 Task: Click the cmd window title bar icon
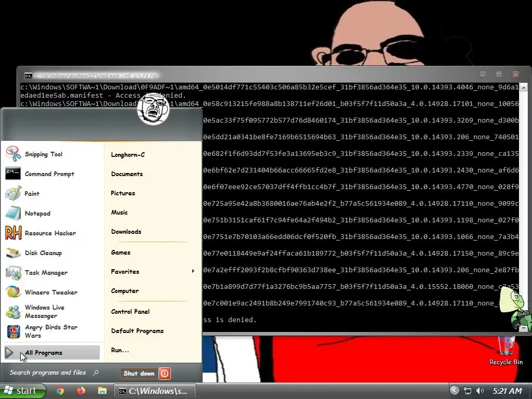(29, 75)
